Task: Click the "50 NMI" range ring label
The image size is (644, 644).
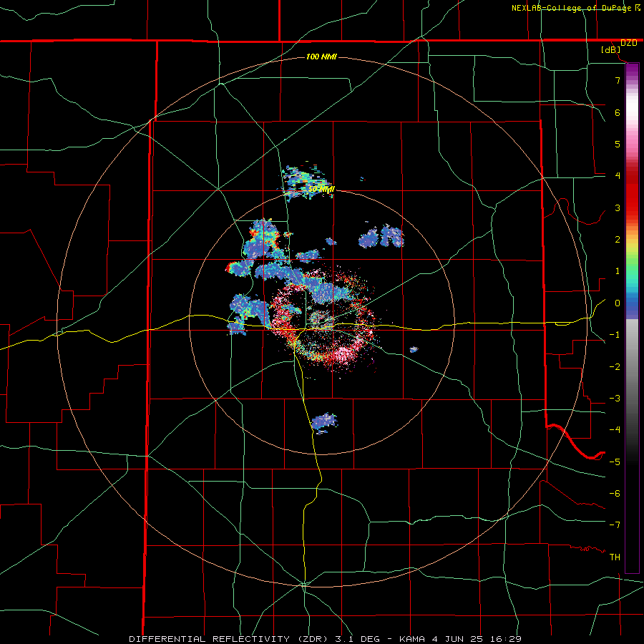Action: coord(321,190)
